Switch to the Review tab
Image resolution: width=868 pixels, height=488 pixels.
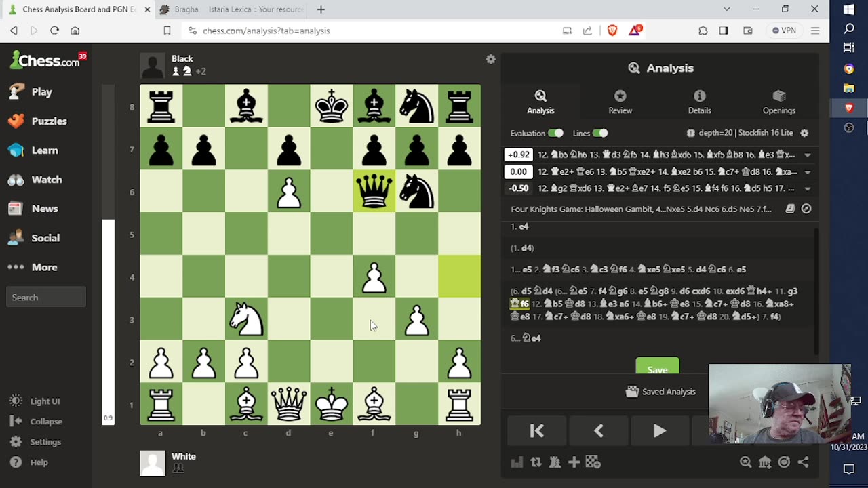620,102
